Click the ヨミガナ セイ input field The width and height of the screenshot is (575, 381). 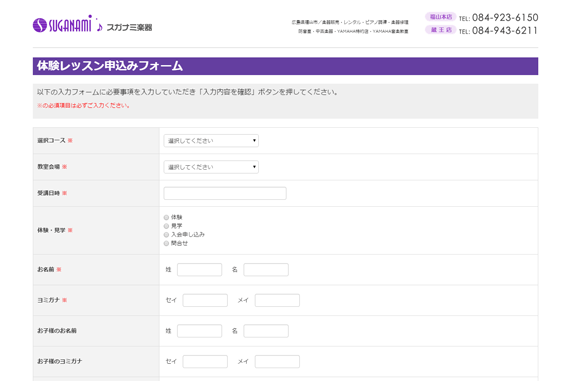click(x=205, y=300)
